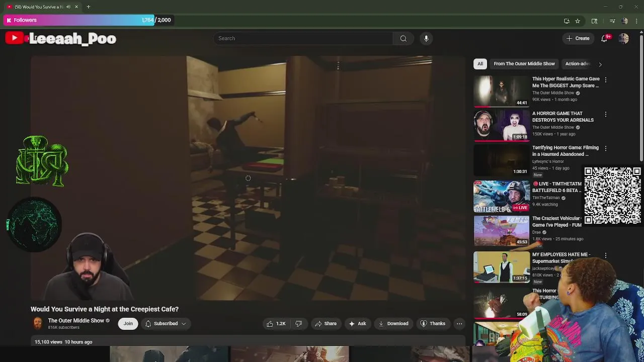Open options for A HORROR GAME video
This screenshot has width=644, height=362.
pyautogui.click(x=605, y=114)
